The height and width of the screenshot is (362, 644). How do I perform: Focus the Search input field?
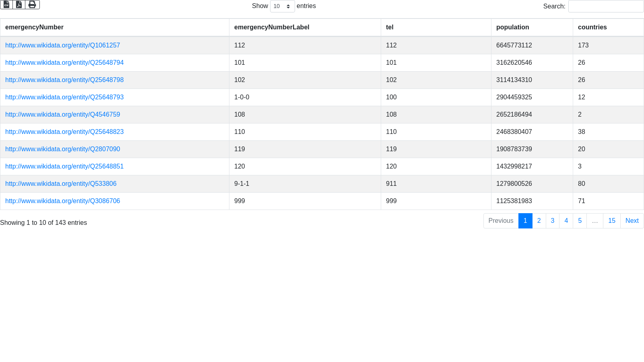pyautogui.click(x=605, y=6)
